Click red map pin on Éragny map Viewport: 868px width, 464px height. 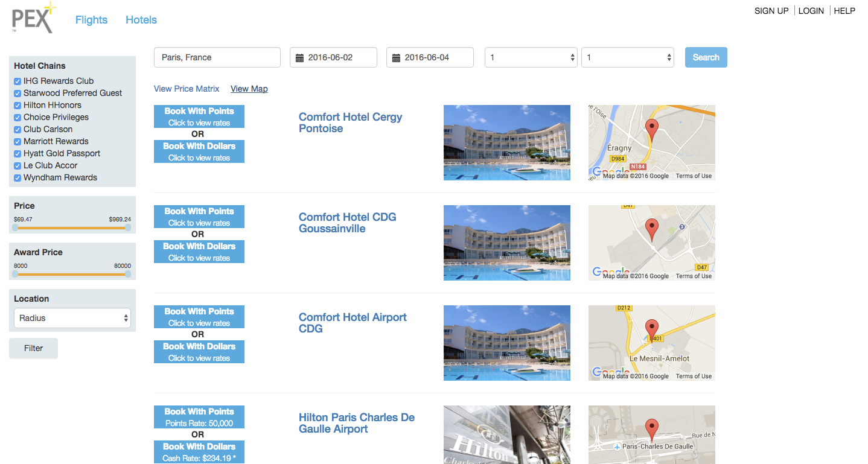(x=651, y=130)
